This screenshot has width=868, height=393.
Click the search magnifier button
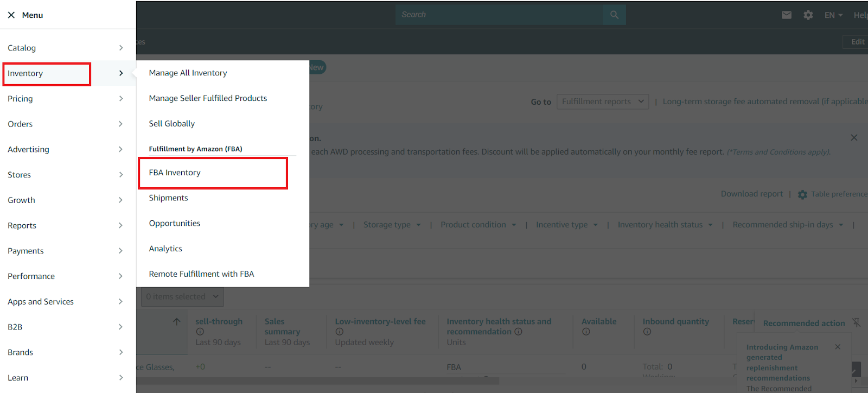614,15
